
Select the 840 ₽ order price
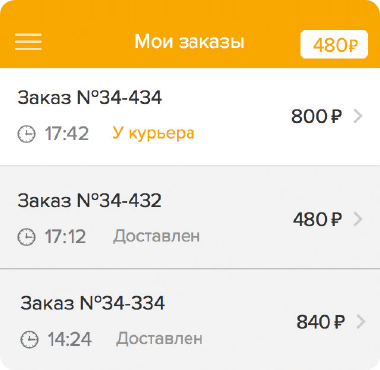click(x=321, y=322)
